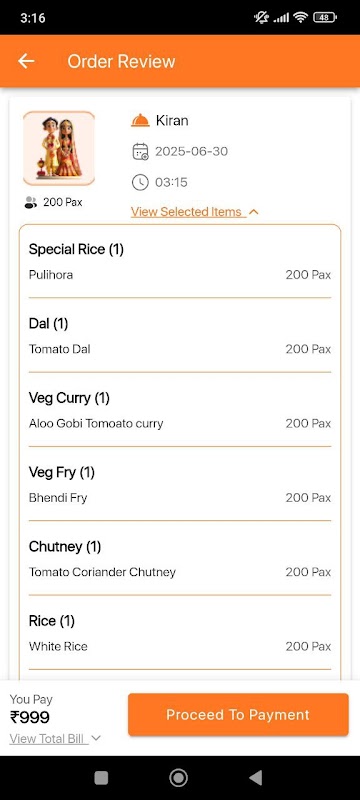Open the View Total Bill link

(x=47, y=738)
